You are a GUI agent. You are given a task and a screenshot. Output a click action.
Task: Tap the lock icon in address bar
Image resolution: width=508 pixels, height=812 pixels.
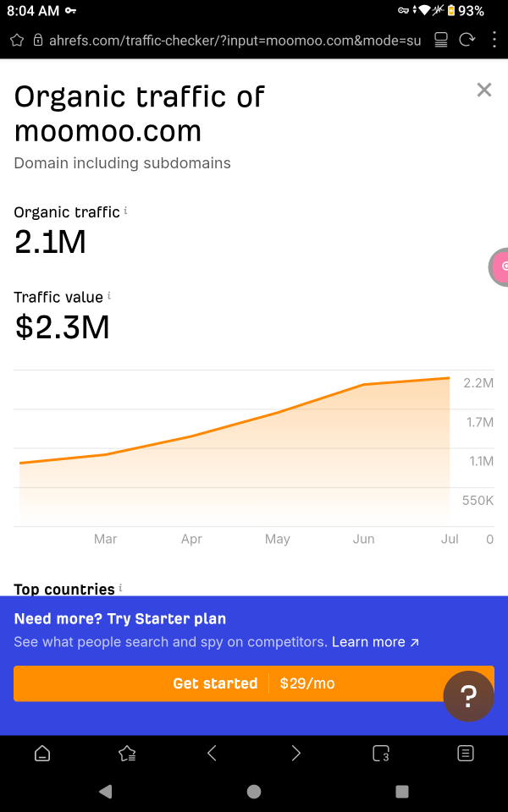coord(38,41)
